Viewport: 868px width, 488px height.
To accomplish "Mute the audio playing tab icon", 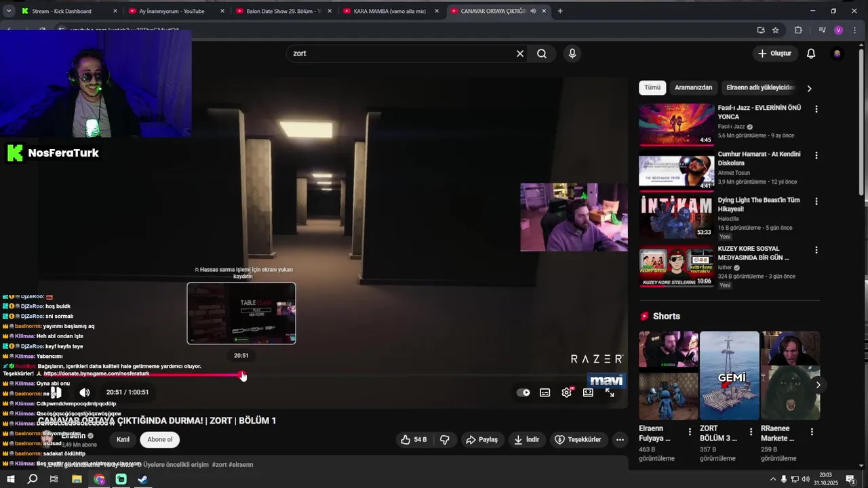I will pyautogui.click(x=533, y=11).
